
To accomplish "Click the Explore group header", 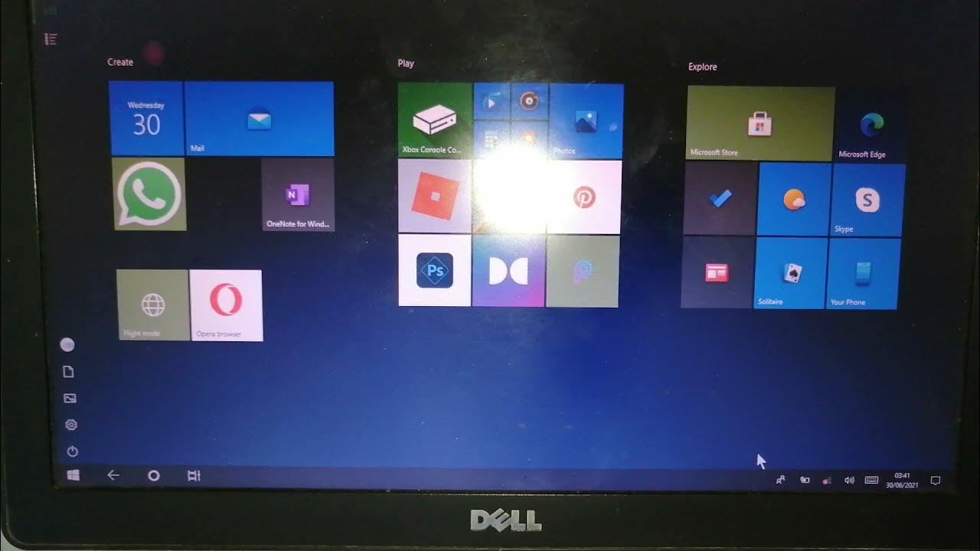I will click(x=702, y=67).
